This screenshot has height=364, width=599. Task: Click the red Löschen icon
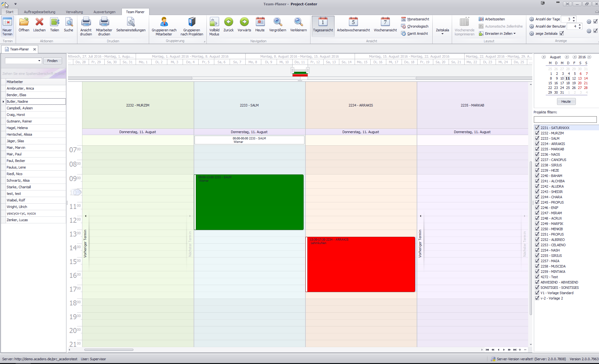[x=39, y=23]
